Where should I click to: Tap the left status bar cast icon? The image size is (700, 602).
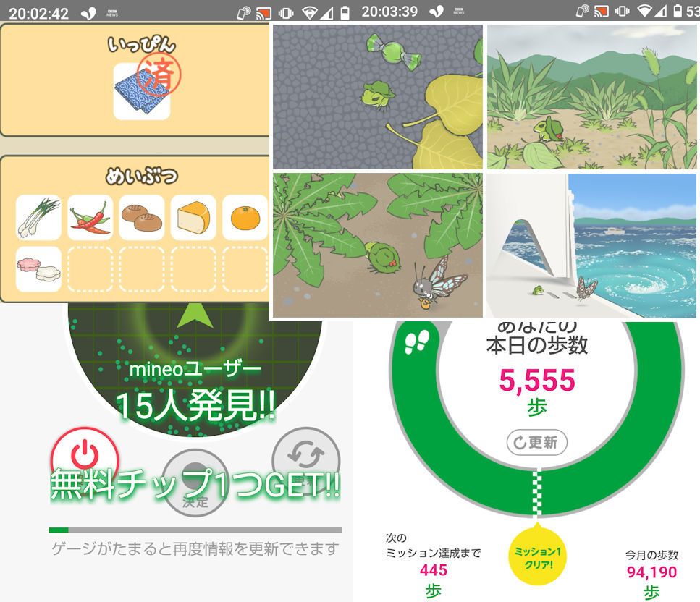pos(263,14)
